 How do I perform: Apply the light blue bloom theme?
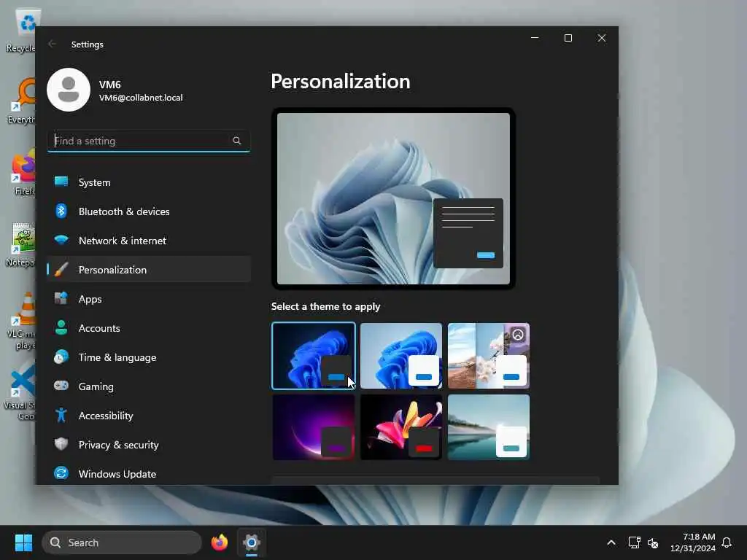[401, 356]
